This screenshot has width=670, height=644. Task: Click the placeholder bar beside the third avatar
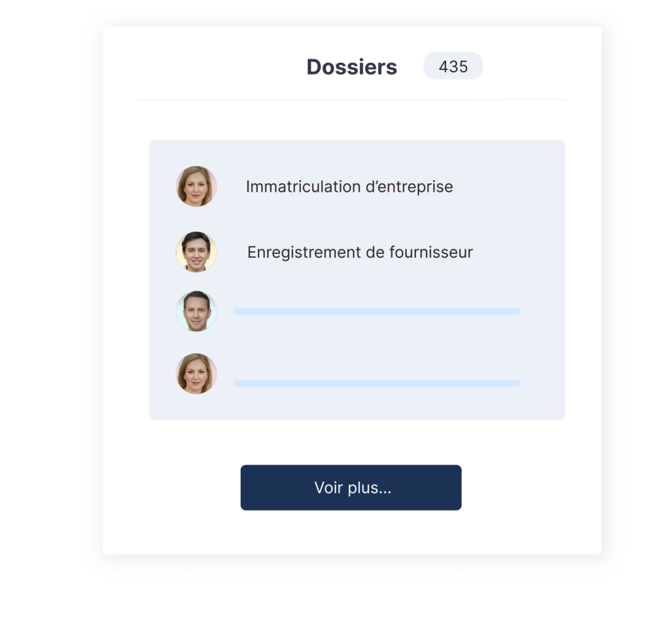pyautogui.click(x=376, y=311)
